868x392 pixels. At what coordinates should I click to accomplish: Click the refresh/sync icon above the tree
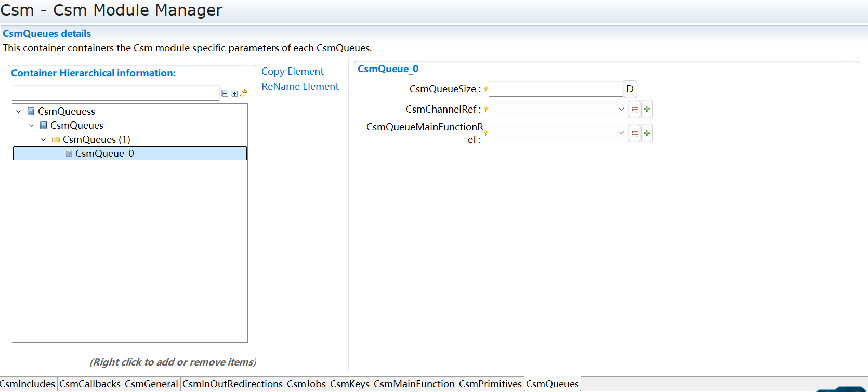[x=243, y=93]
